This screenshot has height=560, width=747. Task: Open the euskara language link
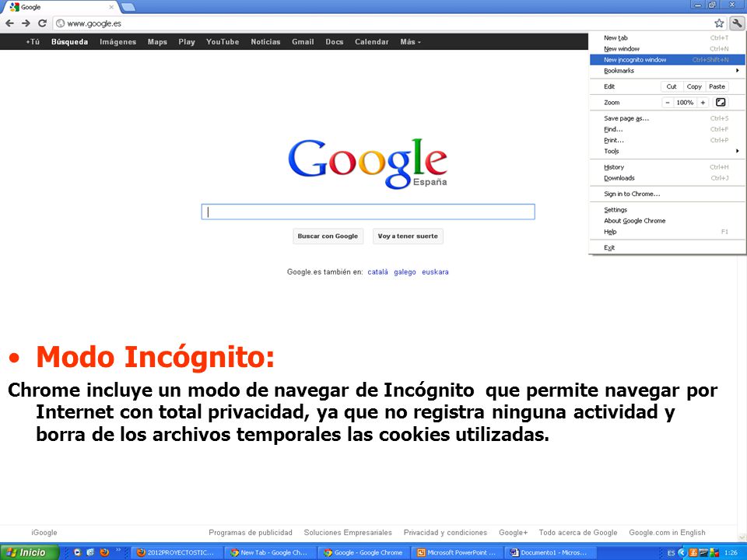click(435, 272)
